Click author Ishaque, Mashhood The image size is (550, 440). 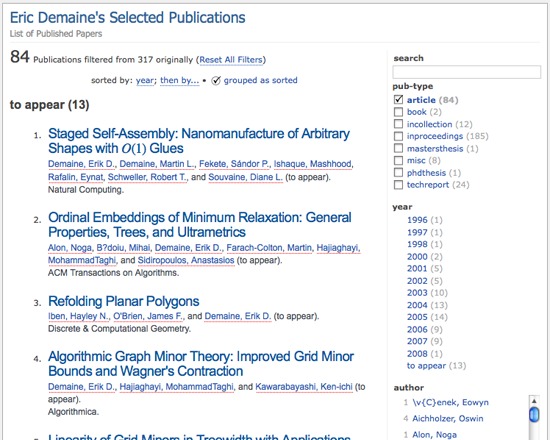313,164
